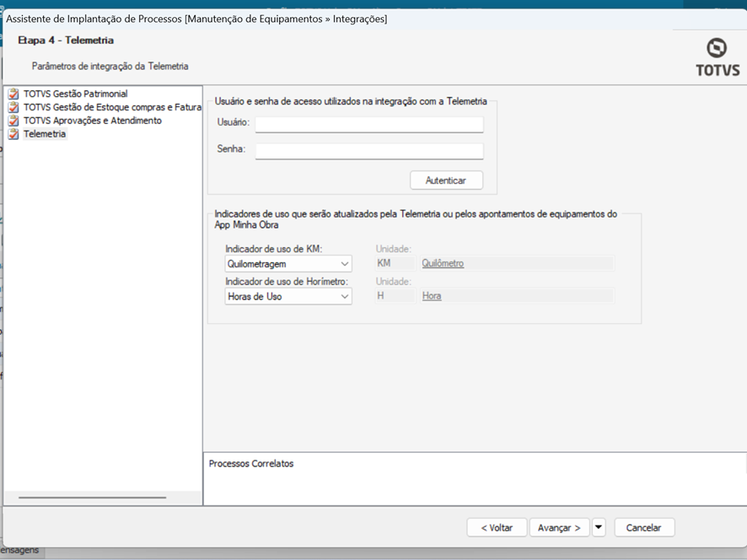This screenshot has width=747, height=560.
Task: Click the Avançar > button
Action: (559, 528)
